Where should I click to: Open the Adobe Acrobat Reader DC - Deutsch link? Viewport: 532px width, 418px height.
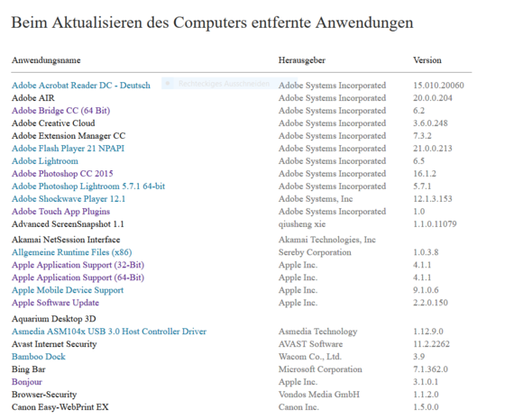81,85
